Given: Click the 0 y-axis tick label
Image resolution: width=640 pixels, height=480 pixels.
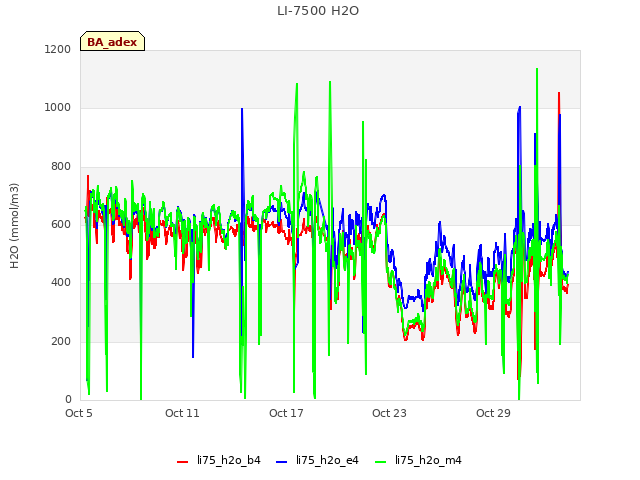Looking at the screenshot, I should 68,399.
